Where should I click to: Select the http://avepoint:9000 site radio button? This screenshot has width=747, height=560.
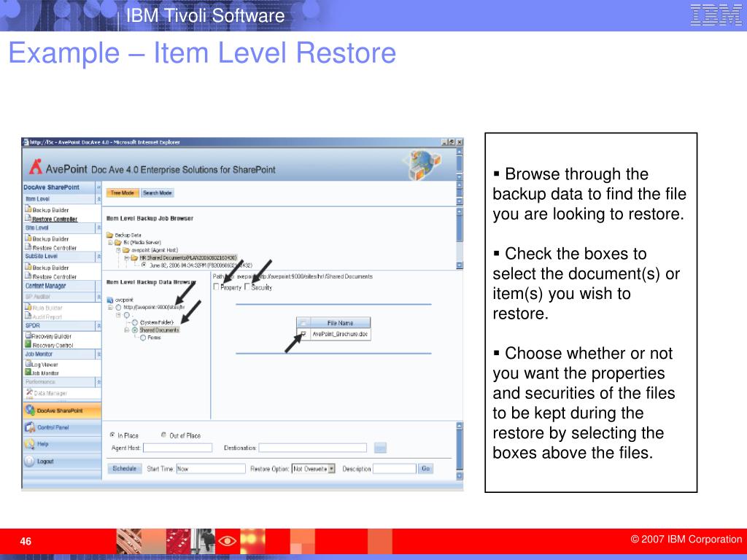(118, 308)
